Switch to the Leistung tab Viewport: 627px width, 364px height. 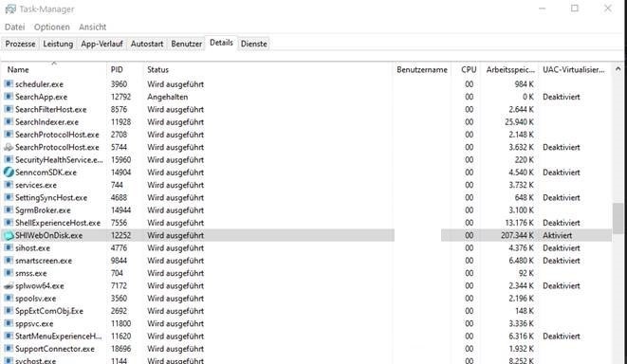58,44
